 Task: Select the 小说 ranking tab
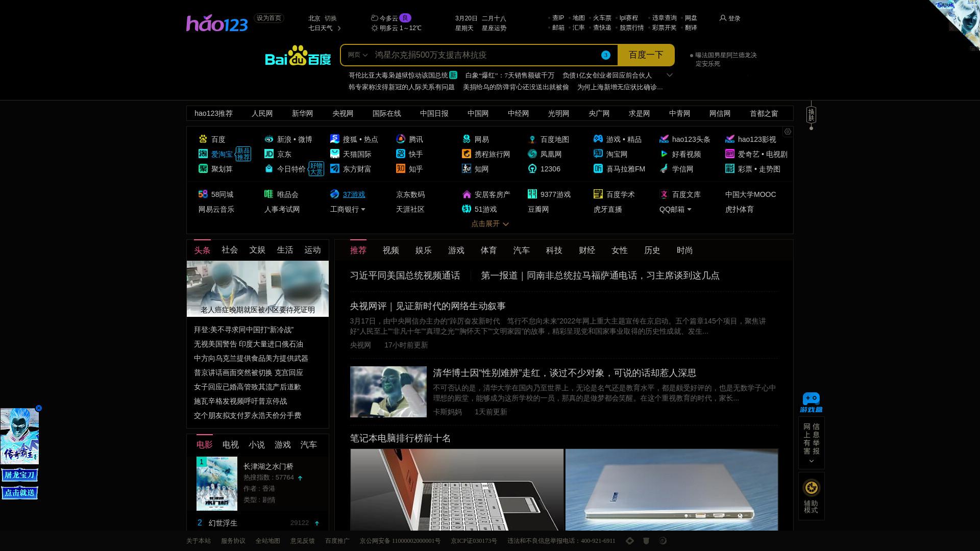click(257, 445)
